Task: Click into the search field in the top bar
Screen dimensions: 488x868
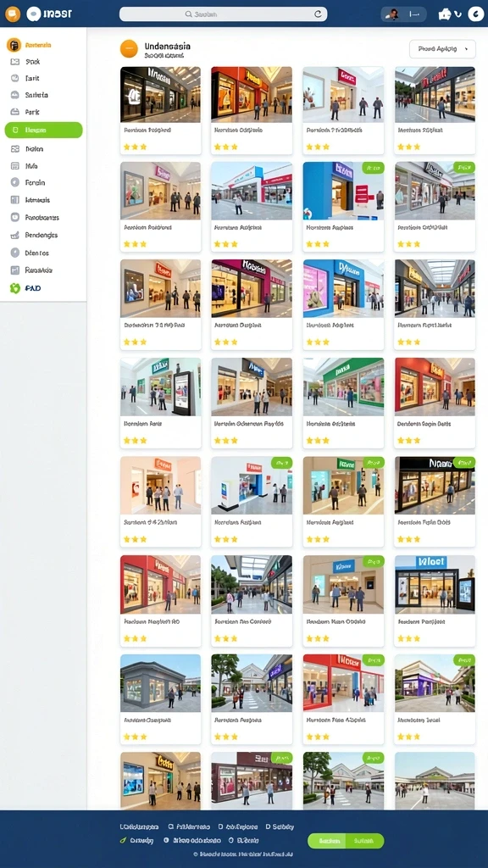Action: pos(223,14)
